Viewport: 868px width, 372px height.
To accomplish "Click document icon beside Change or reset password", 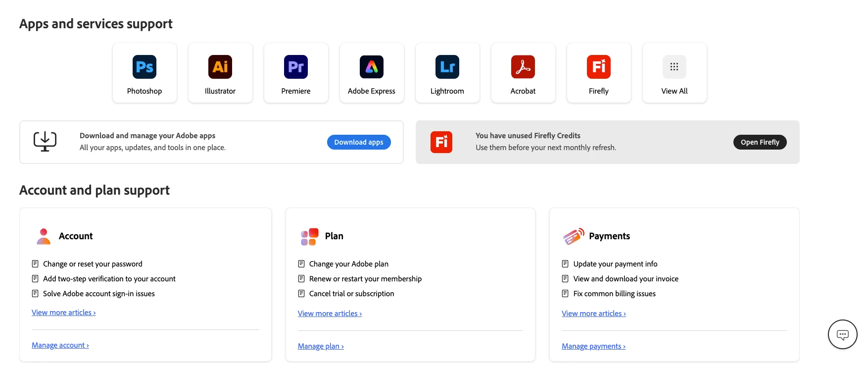I will pyautogui.click(x=35, y=264).
